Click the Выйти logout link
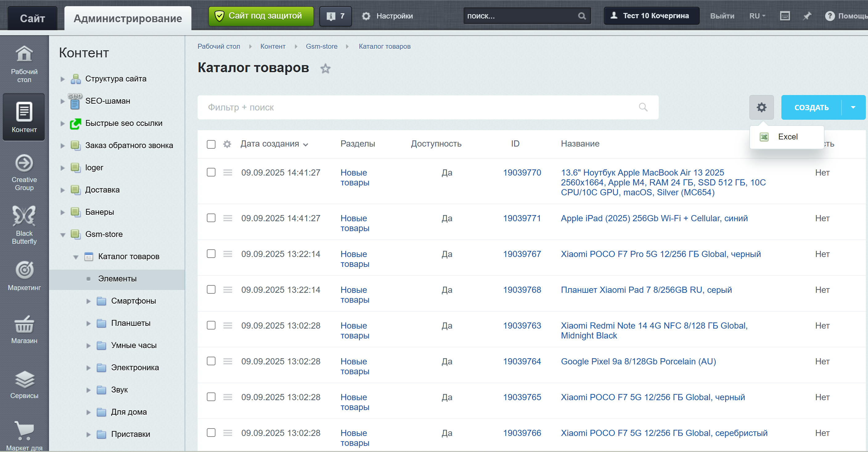This screenshot has width=868, height=452. point(722,16)
